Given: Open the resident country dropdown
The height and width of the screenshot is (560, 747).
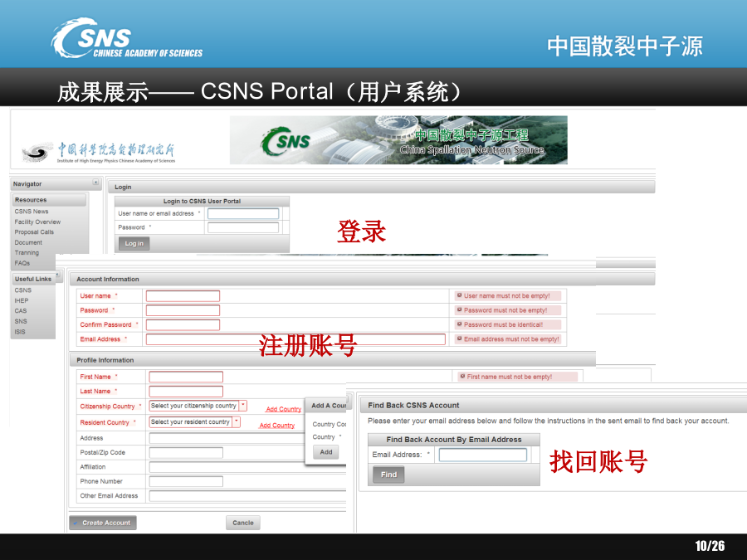Looking at the screenshot, I should tap(237, 422).
